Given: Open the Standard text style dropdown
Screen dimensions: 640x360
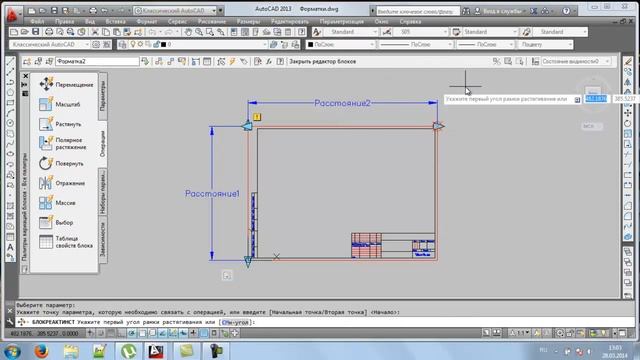Looking at the screenshot, I should coord(351,32).
